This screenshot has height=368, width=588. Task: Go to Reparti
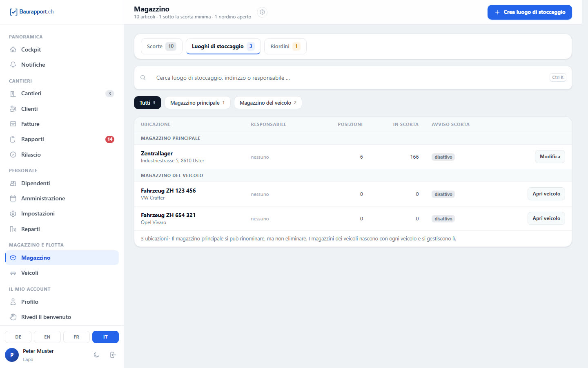(x=62, y=229)
